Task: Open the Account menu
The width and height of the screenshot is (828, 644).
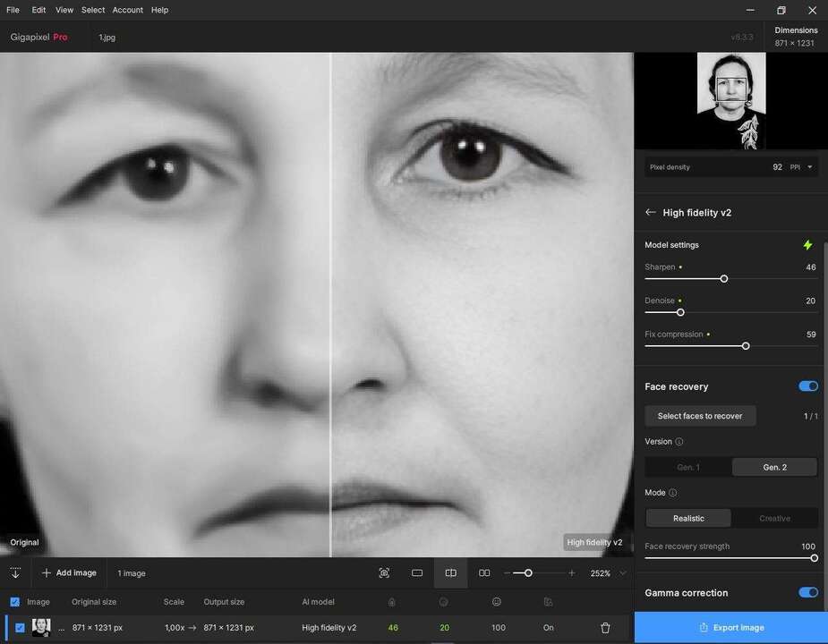Action: pos(128,10)
